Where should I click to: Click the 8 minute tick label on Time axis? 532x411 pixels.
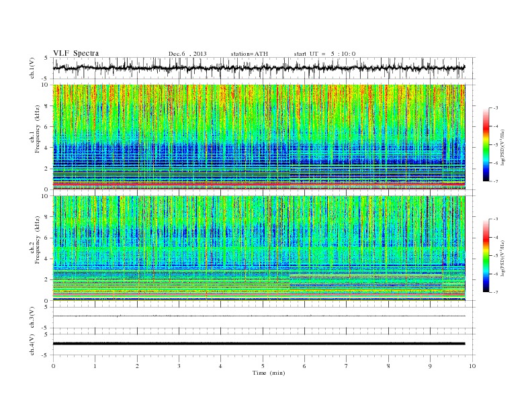[x=388, y=366]
